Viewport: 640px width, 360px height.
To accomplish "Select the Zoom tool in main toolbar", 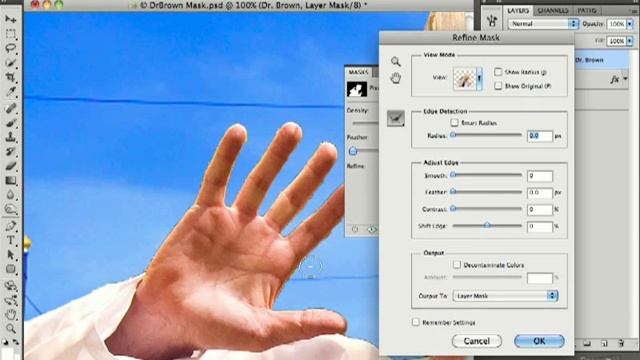I will click(x=11, y=329).
